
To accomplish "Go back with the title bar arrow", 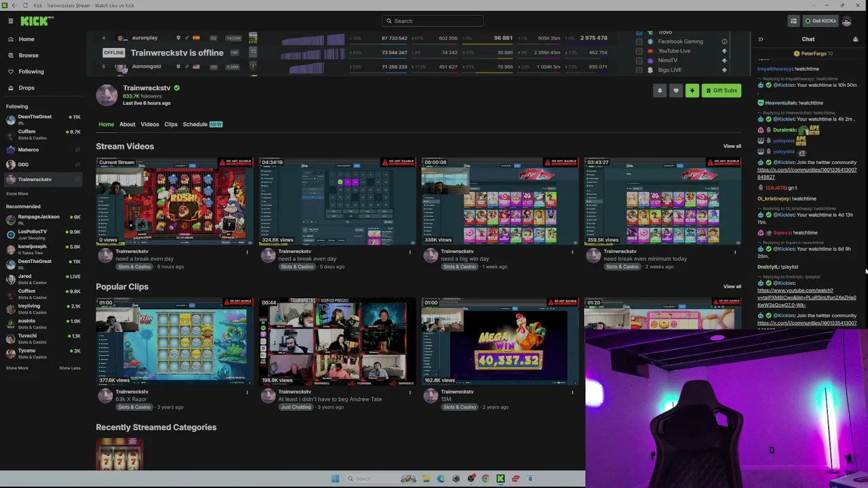I will click(14, 5).
